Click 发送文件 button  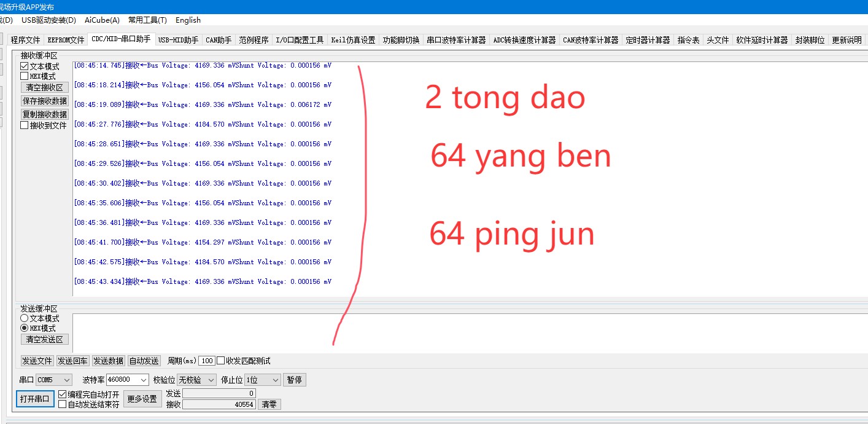tap(37, 361)
